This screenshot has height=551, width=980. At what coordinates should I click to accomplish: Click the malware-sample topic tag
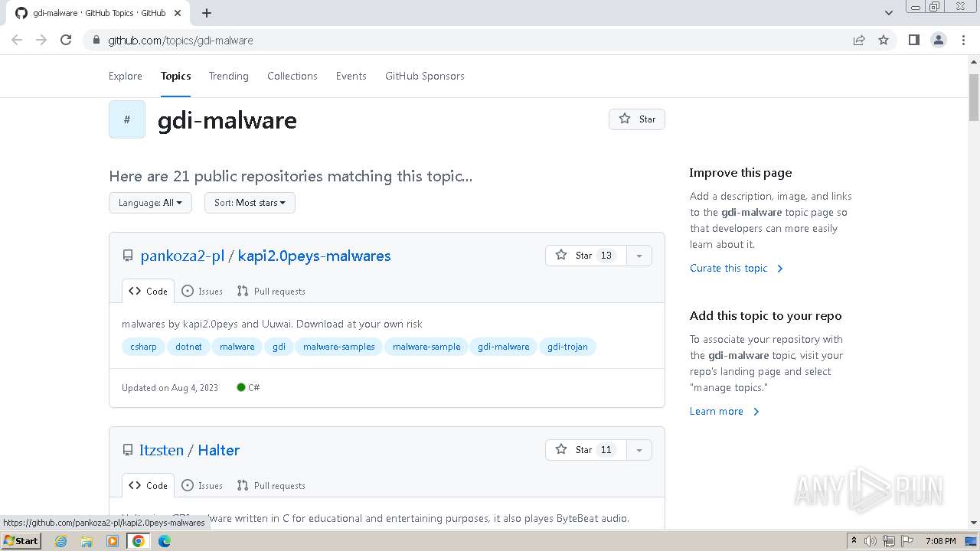click(x=426, y=347)
